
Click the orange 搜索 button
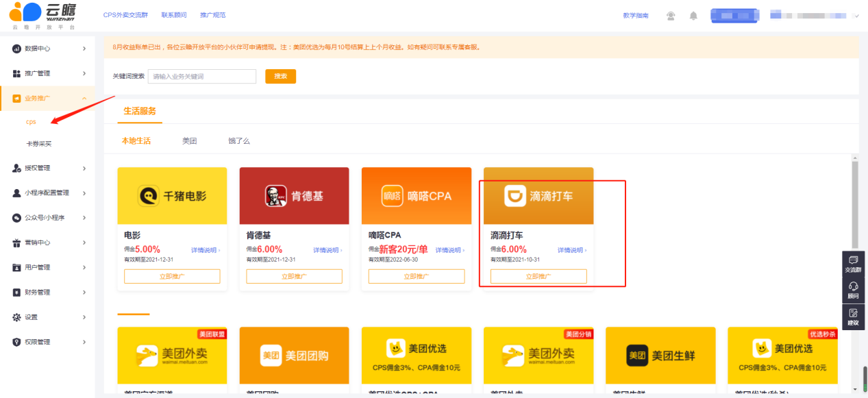point(281,76)
